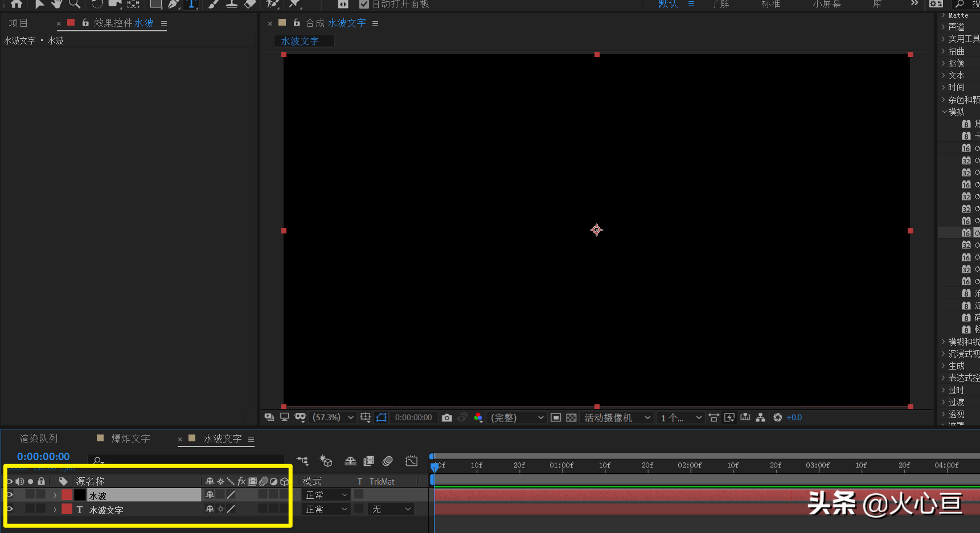Expand the 扭曲 effects category
980x533 pixels.
(x=944, y=51)
